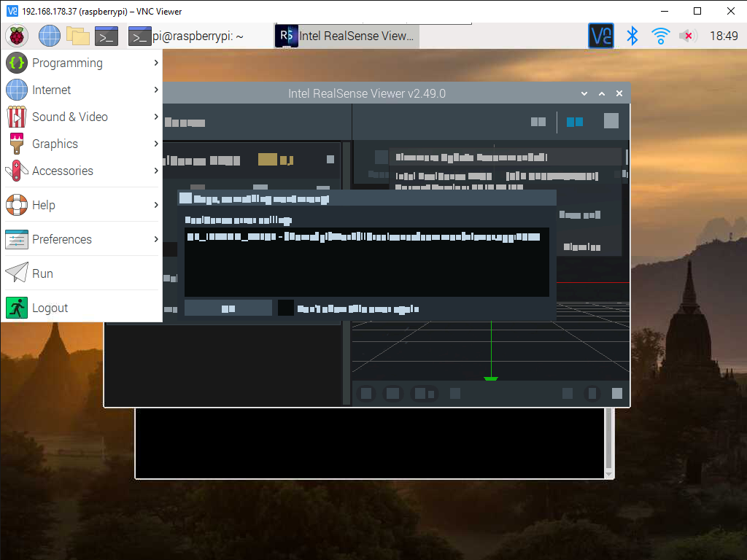Click Install on the firmware update notification
Viewport: 747px width, 560px height.
(x=580, y=215)
